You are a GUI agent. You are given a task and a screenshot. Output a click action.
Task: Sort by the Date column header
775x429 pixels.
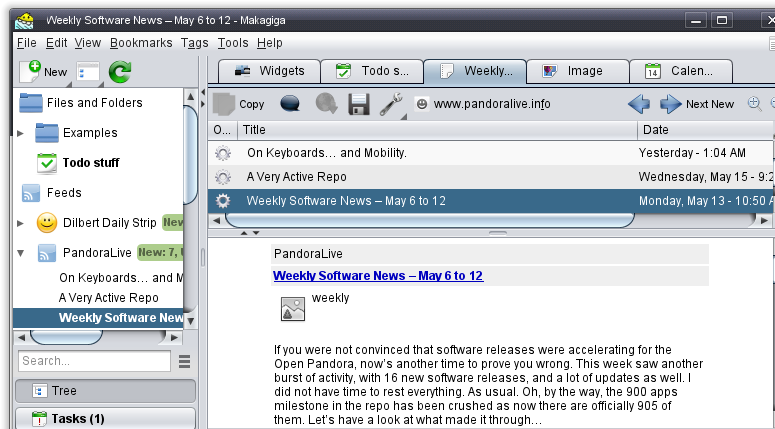coord(705,130)
